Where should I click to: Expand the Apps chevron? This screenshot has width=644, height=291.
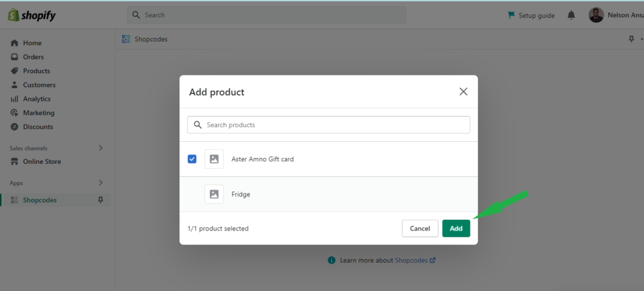pos(101,183)
